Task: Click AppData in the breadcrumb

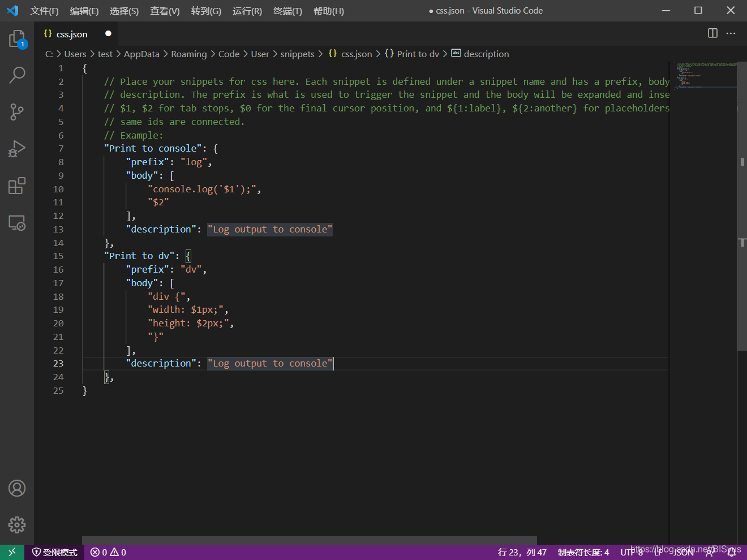Action: [141, 54]
